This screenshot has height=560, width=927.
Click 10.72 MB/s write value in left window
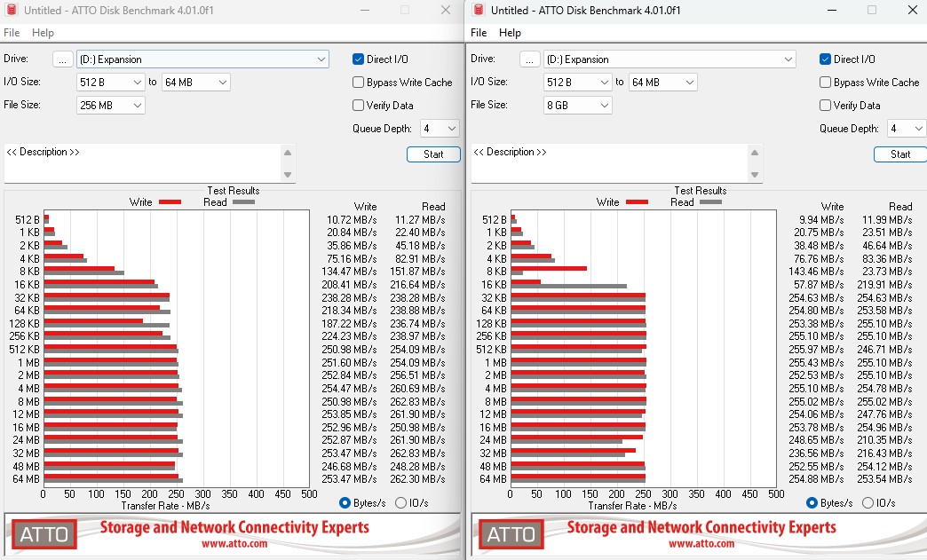coord(352,220)
